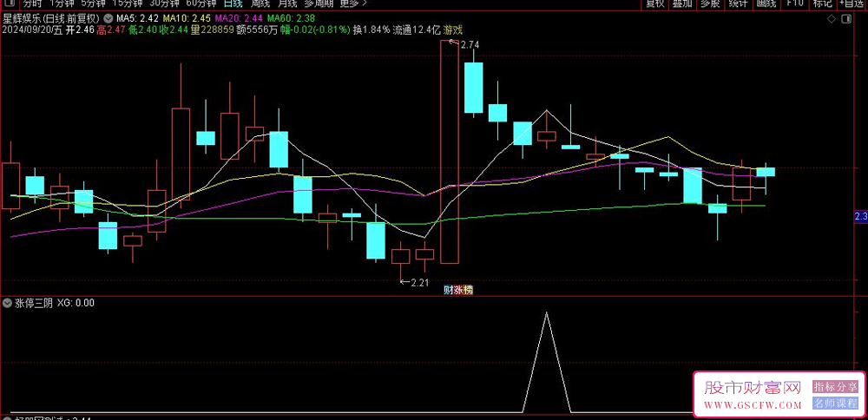Switch to 5分钟 period tab
Screen dimensions: 868x420
tap(93, 3)
